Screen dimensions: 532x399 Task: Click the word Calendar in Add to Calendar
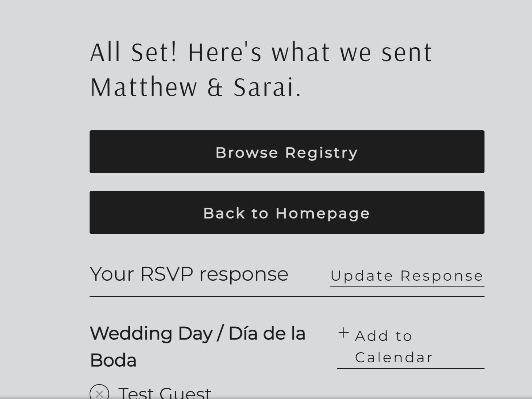point(394,358)
